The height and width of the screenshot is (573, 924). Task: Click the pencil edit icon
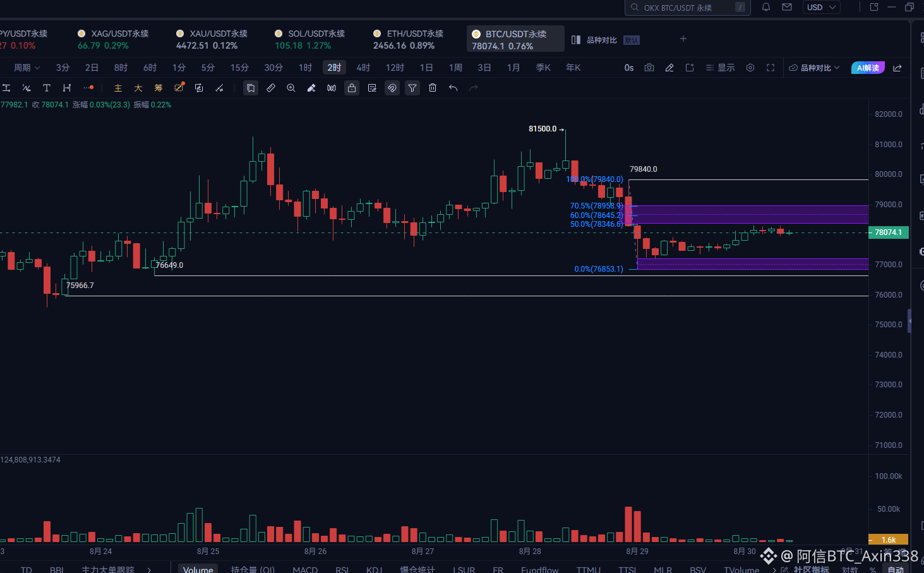coord(669,68)
